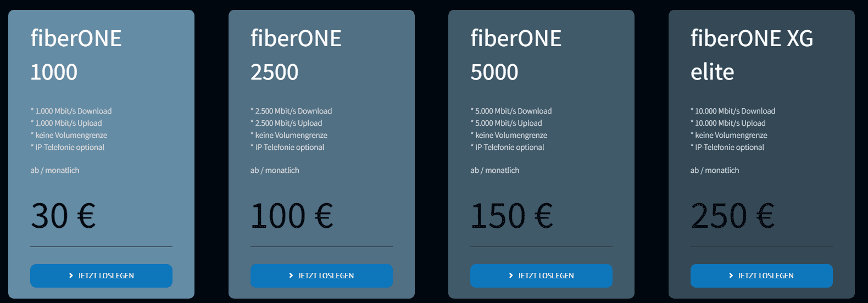The image size is (868, 303).
Task: Click the chevron icon in the fiberONE 1000 button
Action: click(71, 276)
